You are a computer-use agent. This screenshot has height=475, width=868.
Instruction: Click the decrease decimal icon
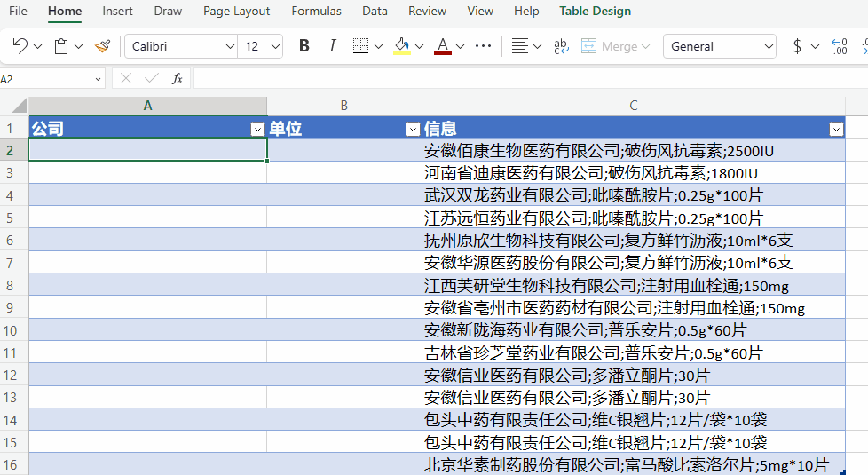coord(840,46)
